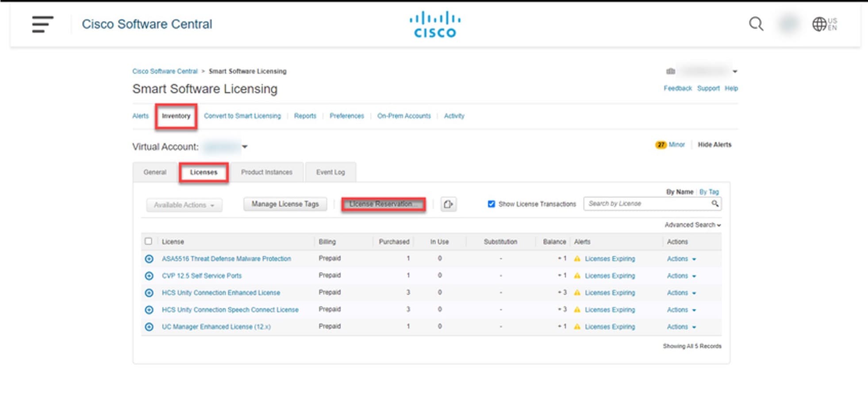Expand CVP 12.5 Self Service Ports plus icon

point(149,276)
